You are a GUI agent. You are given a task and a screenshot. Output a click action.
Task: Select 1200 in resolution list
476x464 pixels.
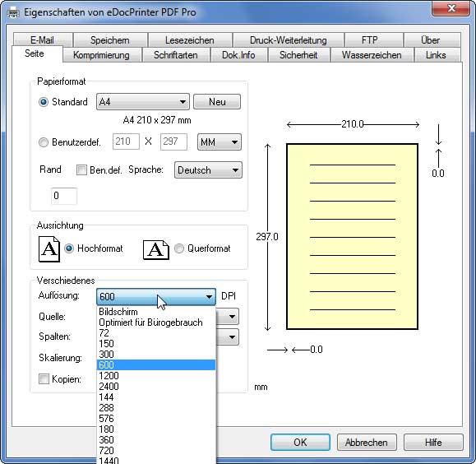[x=156, y=376]
